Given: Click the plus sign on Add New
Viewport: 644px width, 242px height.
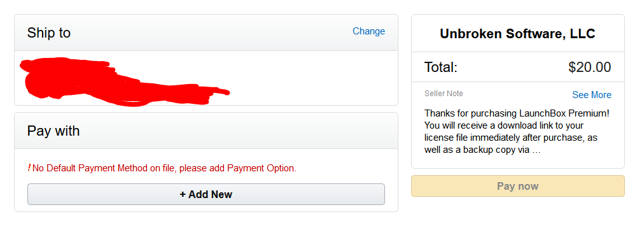Looking at the screenshot, I should (x=183, y=194).
